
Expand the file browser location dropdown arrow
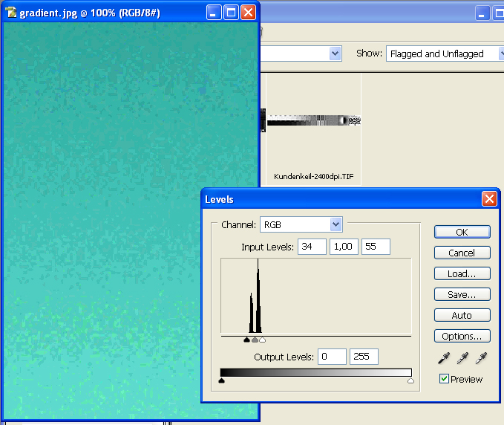[335, 53]
